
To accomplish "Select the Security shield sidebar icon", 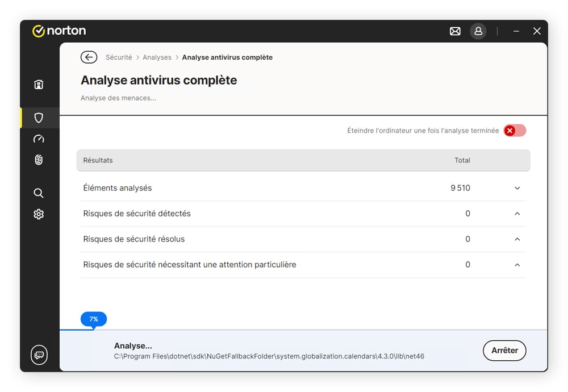I will click(39, 118).
